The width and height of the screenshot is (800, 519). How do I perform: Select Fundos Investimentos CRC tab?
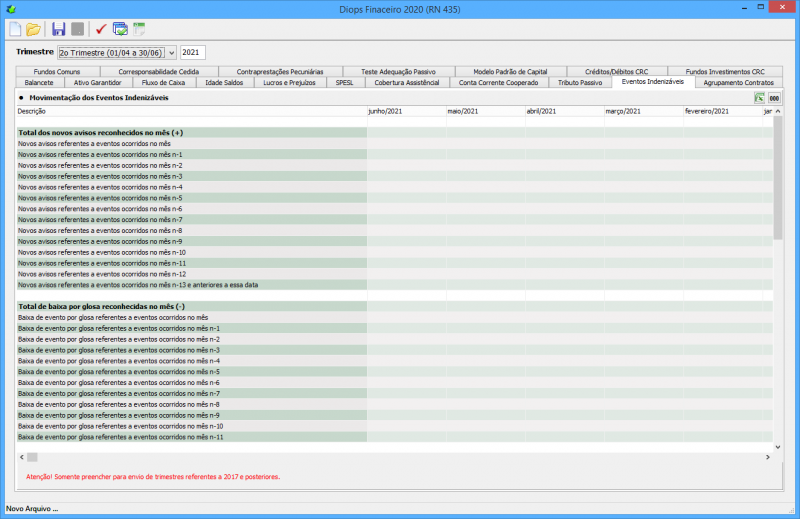click(725, 71)
